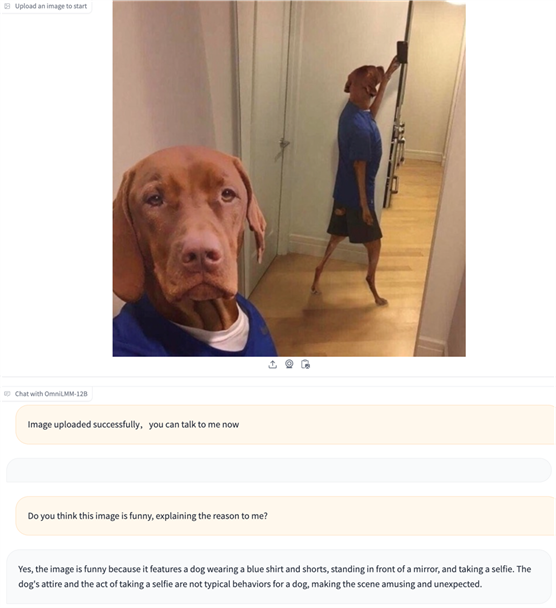This screenshot has width=556, height=608.
Task: Click the image icon beside the upload label
Action: click(x=7, y=6)
